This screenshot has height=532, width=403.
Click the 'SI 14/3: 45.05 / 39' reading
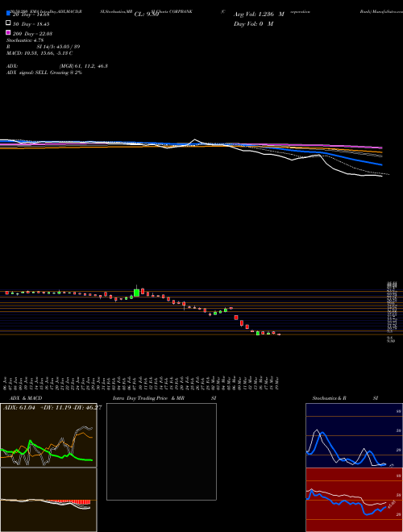point(58,47)
